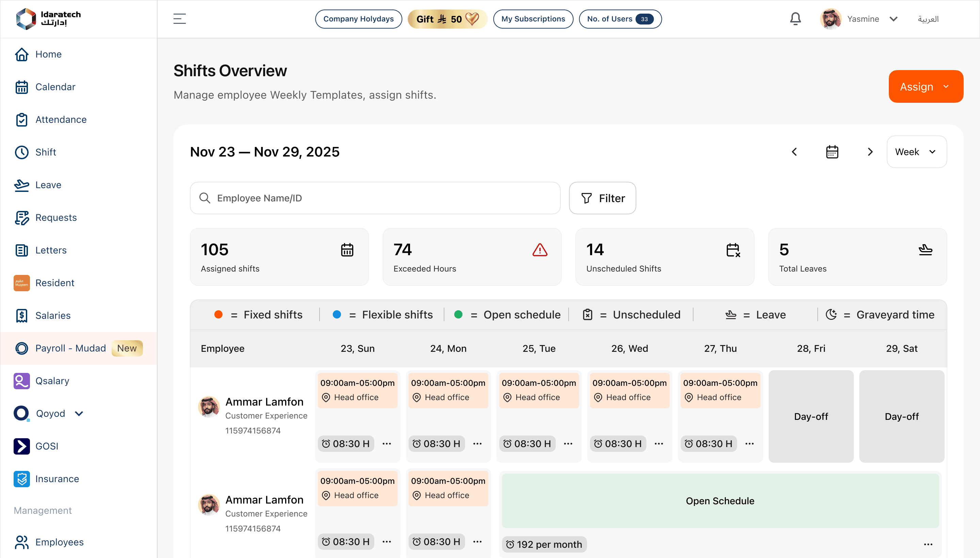Screen dimensions: 980x558
Task: Click the Employee Name/ID search field
Action: [375, 198]
